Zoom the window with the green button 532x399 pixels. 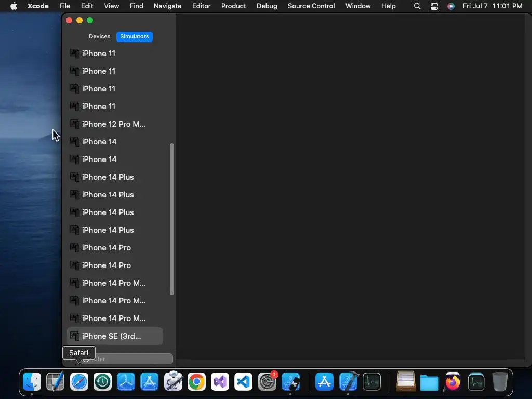(90, 20)
